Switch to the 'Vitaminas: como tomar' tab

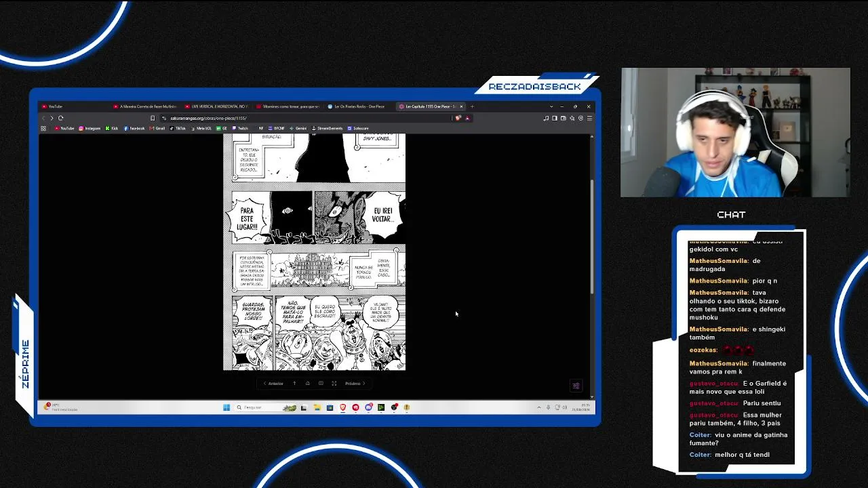tap(288, 106)
